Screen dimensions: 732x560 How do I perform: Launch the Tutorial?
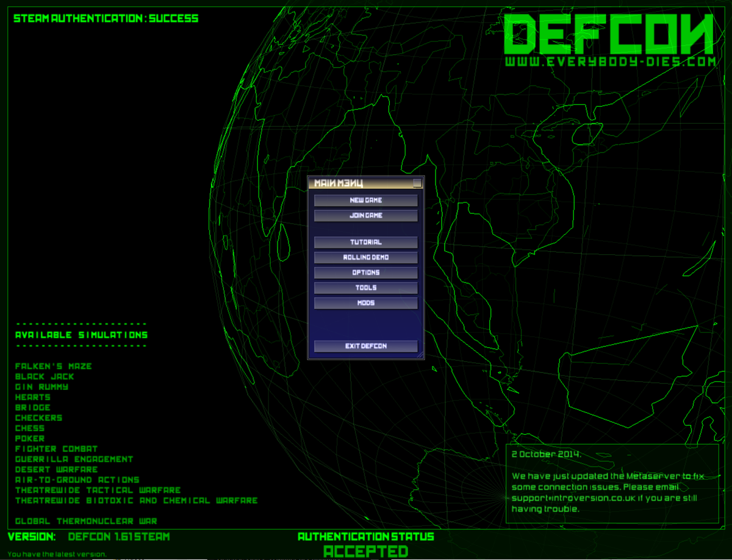(x=366, y=242)
